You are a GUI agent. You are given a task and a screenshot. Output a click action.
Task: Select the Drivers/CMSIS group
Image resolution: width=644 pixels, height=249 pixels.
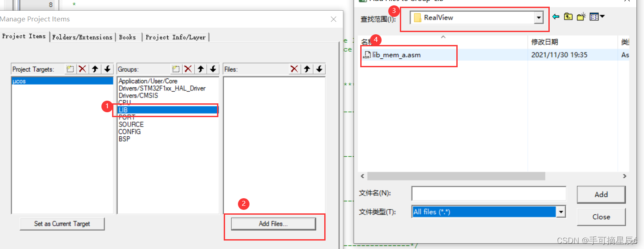click(x=138, y=95)
